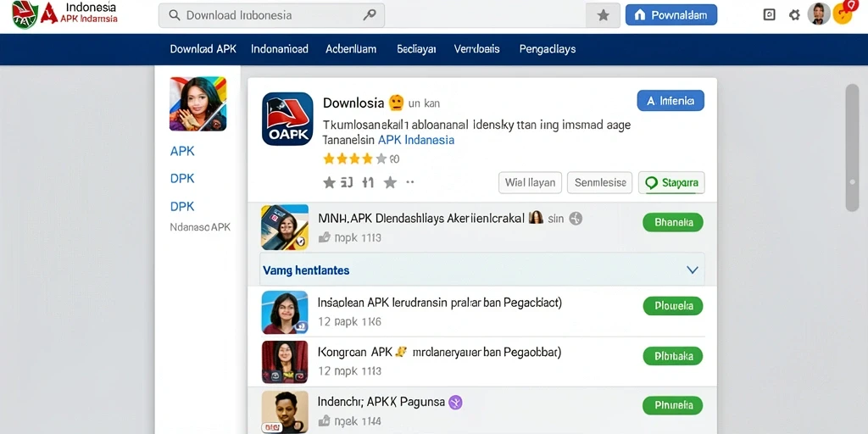
Task: Click the Kongrean APK title text
Action: (440, 352)
